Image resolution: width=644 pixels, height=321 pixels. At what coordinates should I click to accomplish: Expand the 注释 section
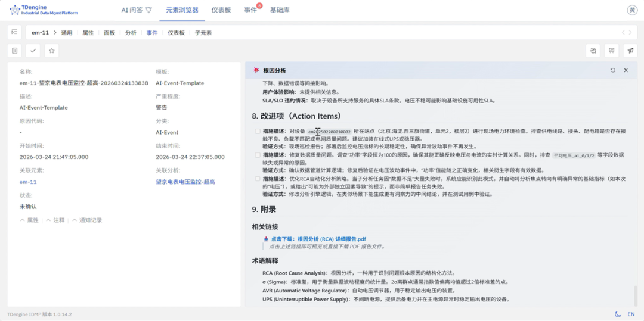(55, 220)
